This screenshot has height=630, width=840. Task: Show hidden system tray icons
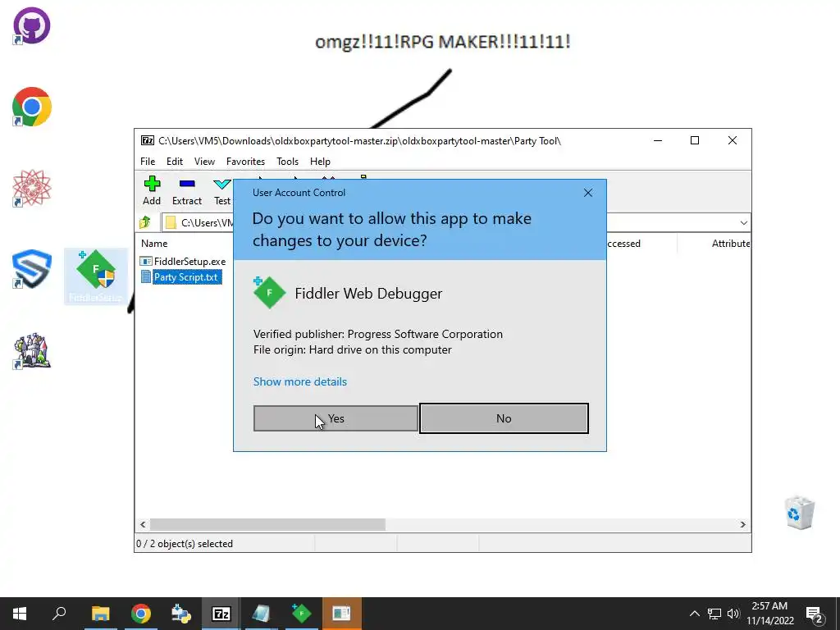(x=694, y=614)
